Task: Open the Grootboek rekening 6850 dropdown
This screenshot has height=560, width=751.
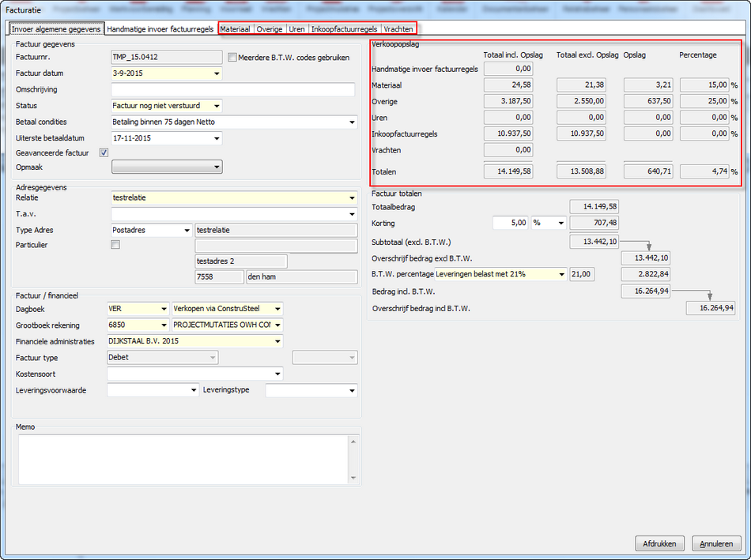Action: point(164,325)
